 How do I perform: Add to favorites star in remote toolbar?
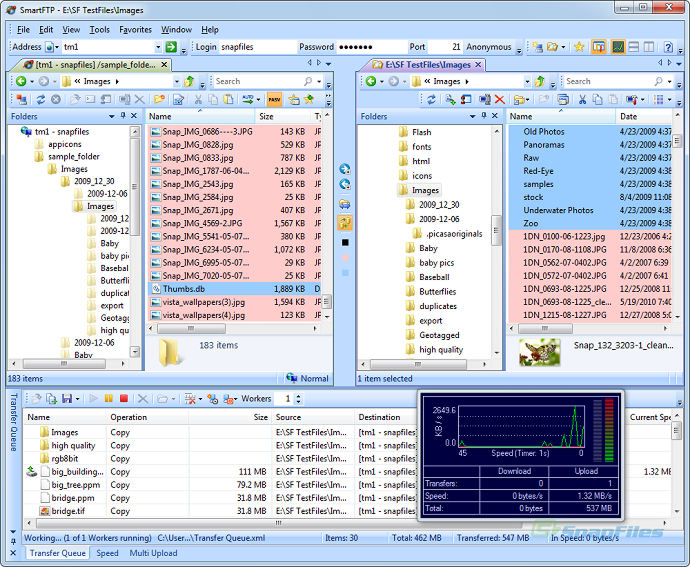[x=309, y=99]
